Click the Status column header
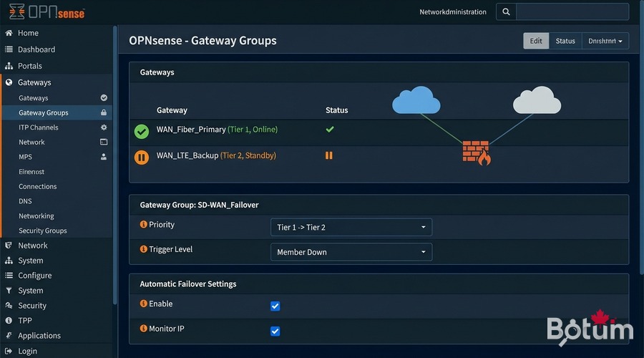Image resolution: width=644 pixels, height=358 pixels. (x=337, y=110)
